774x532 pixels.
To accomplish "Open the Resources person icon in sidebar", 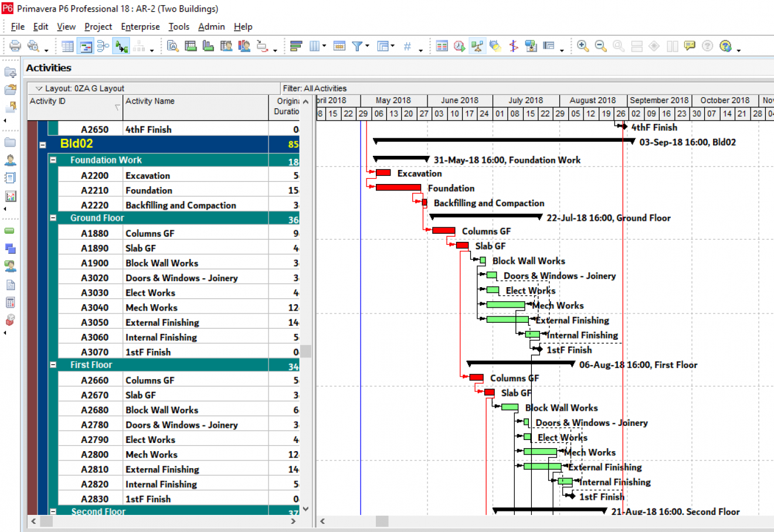I will pos(10,160).
